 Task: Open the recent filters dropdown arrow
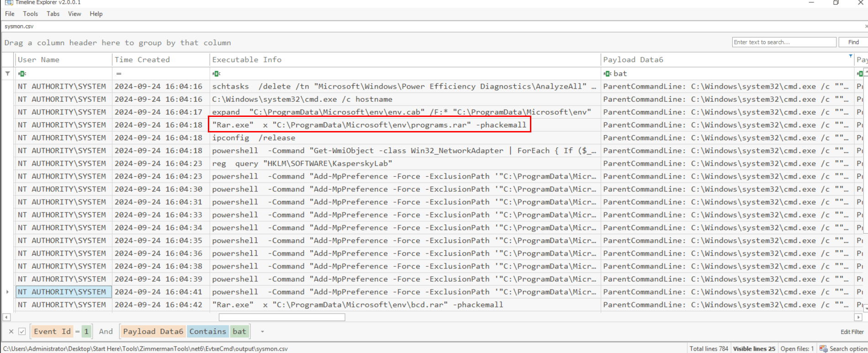(262, 332)
